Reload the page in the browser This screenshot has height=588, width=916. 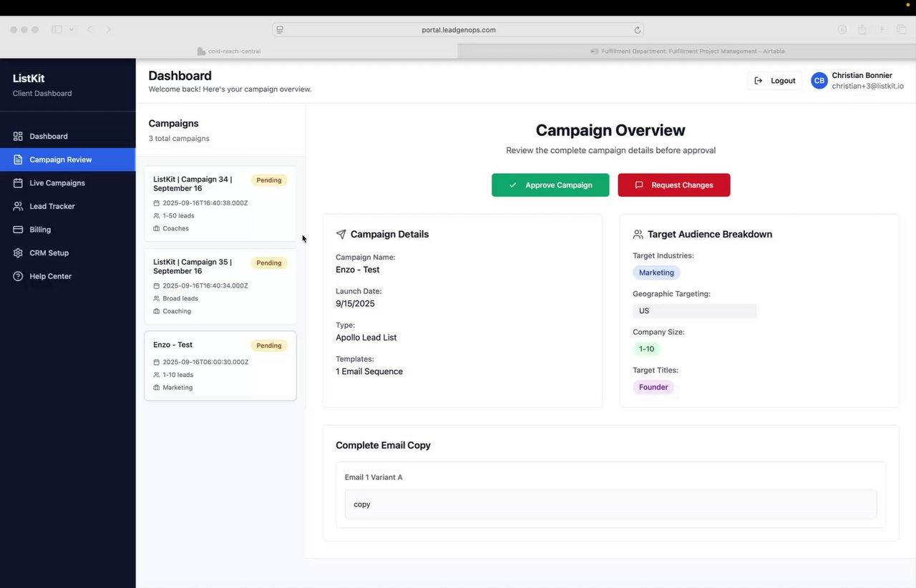(637, 30)
